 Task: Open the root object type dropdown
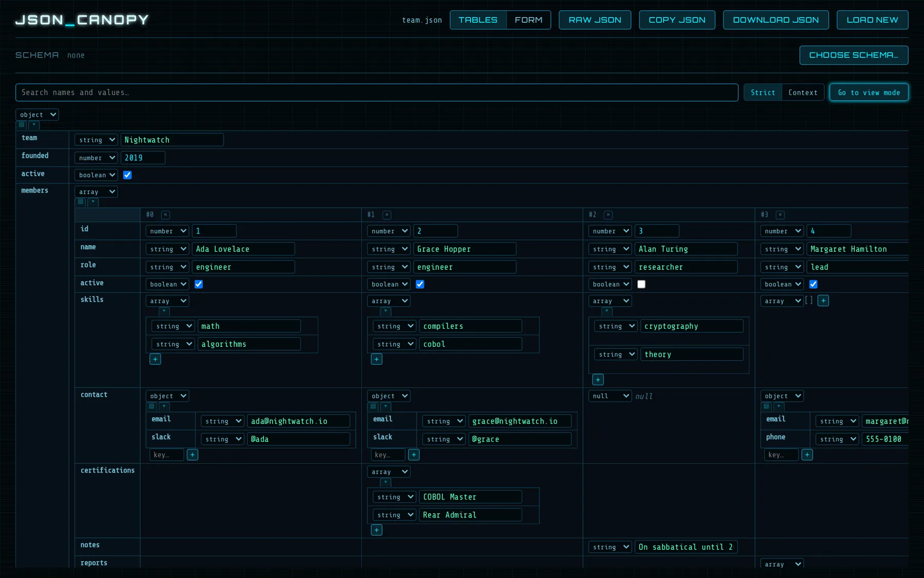pos(37,115)
